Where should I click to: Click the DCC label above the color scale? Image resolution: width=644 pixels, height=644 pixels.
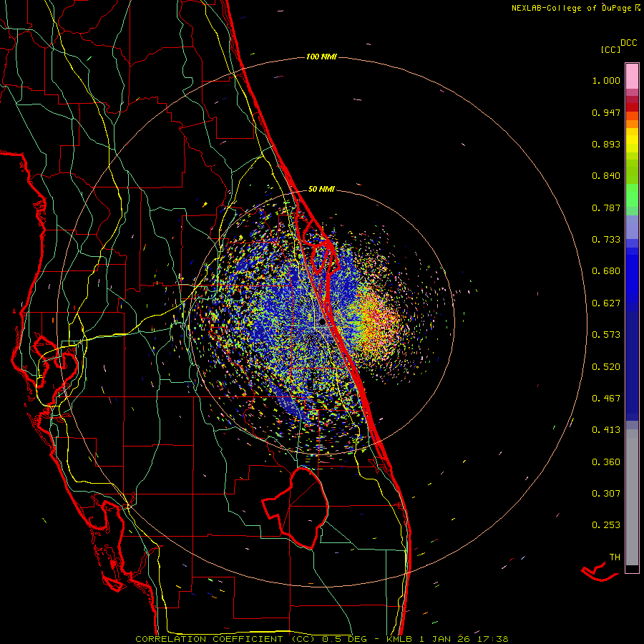[628, 43]
